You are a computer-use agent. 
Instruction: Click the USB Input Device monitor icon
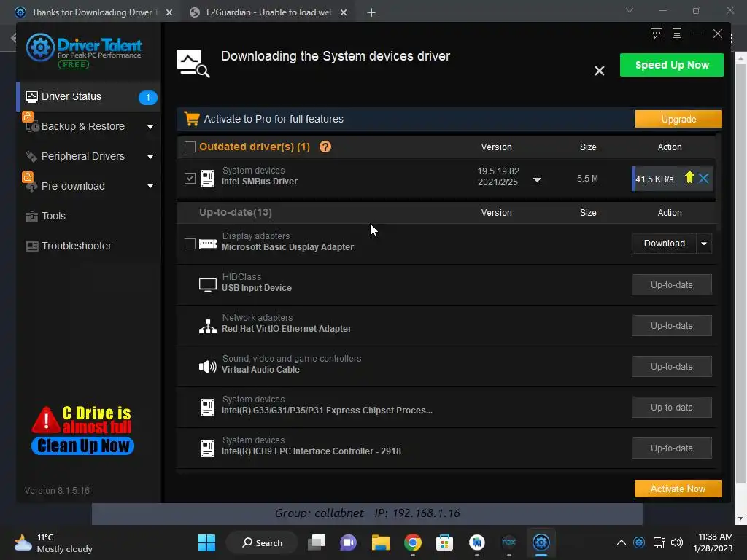207,285
